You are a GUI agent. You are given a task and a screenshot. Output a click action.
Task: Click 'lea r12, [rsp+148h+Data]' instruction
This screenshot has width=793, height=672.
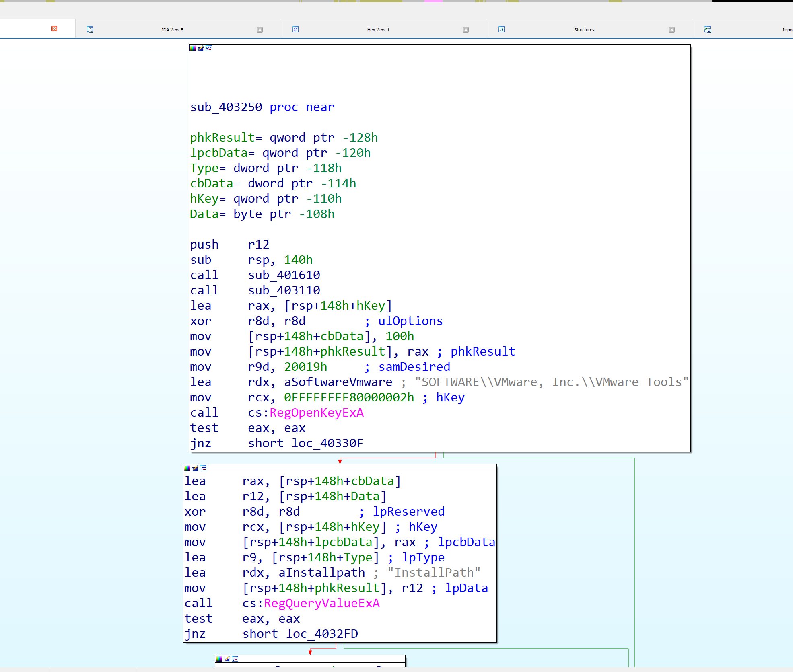(x=286, y=496)
